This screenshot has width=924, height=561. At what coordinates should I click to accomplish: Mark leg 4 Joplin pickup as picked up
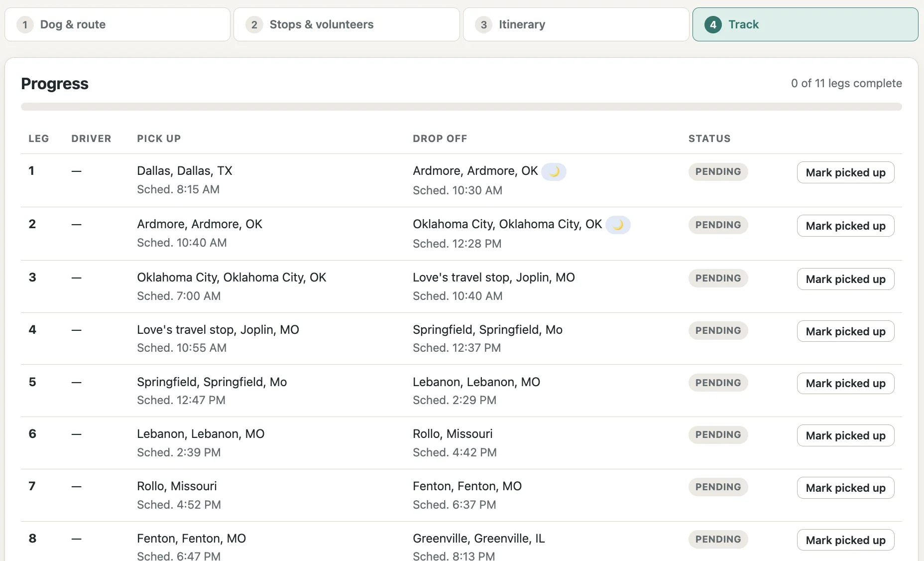click(x=845, y=331)
